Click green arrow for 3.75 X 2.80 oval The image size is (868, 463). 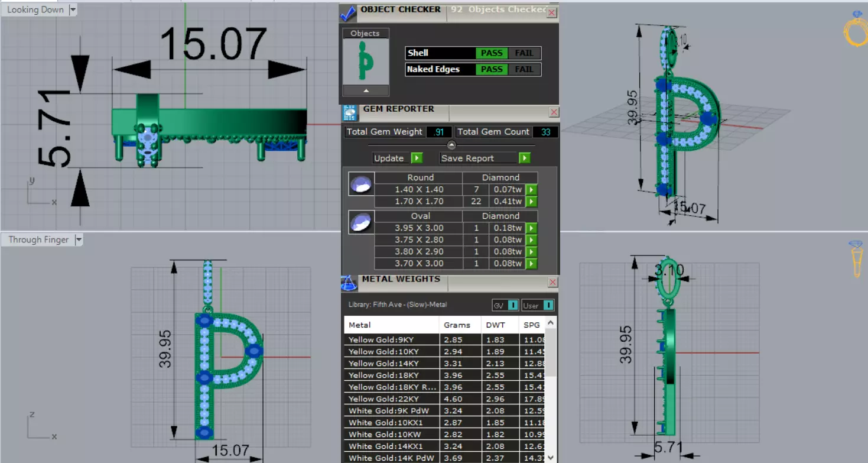pyautogui.click(x=531, y=240)
